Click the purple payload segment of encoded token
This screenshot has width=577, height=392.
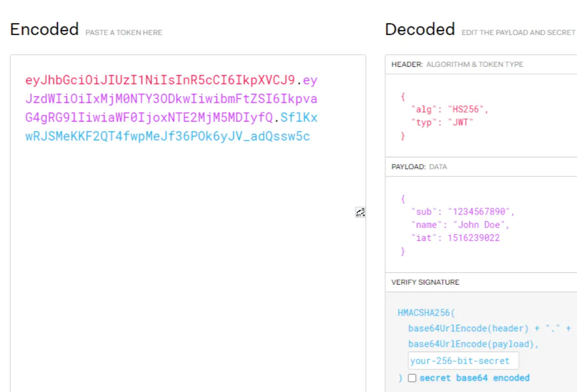(171, 99)
